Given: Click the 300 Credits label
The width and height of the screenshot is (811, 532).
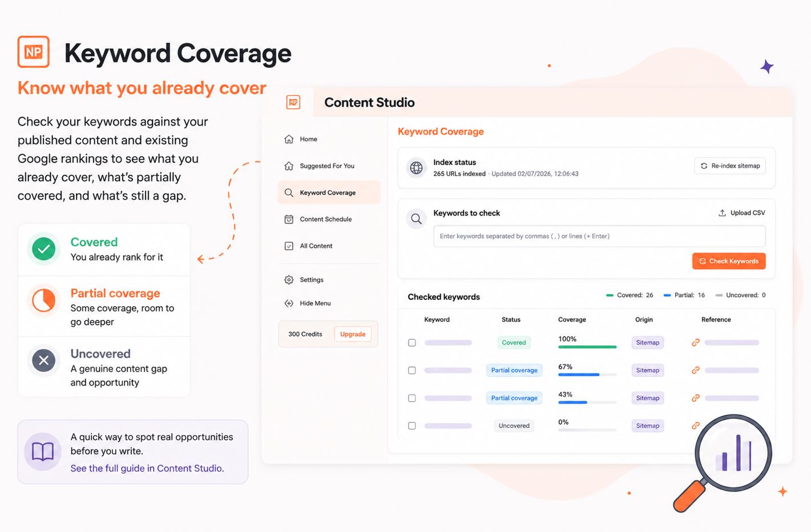Looking at the screenshot, I should (305, 334).
